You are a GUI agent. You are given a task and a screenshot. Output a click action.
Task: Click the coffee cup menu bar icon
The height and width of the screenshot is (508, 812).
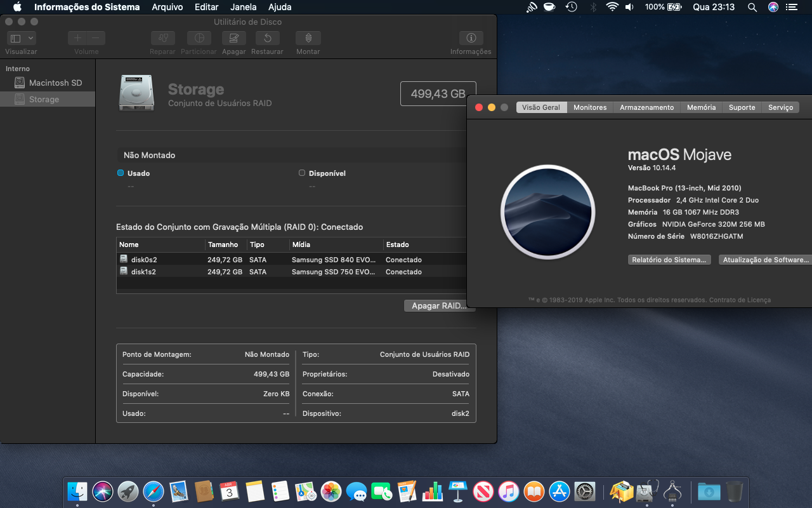point(550,7)
